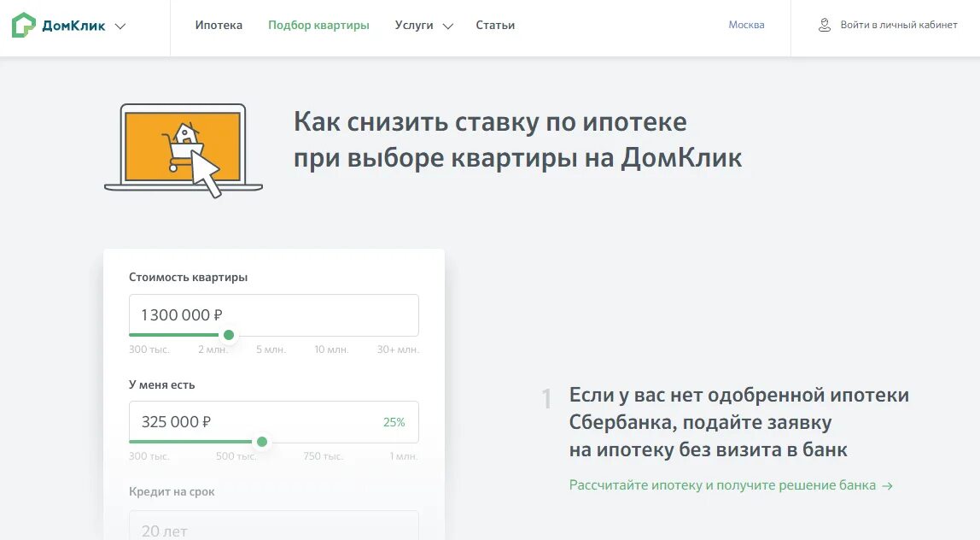This screenshot has width=980, height=540.
Task: Click the 1 млн. down payment label
Action: 403,456
